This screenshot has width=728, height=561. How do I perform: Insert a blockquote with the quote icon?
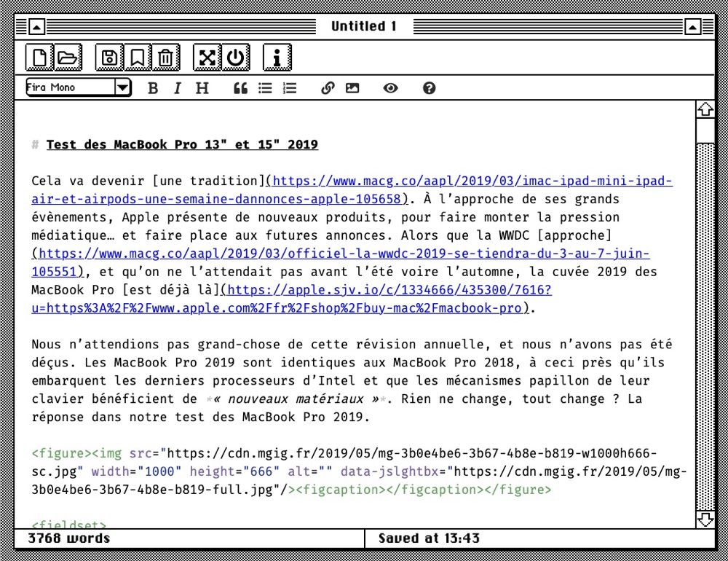(x=240, y=88)
